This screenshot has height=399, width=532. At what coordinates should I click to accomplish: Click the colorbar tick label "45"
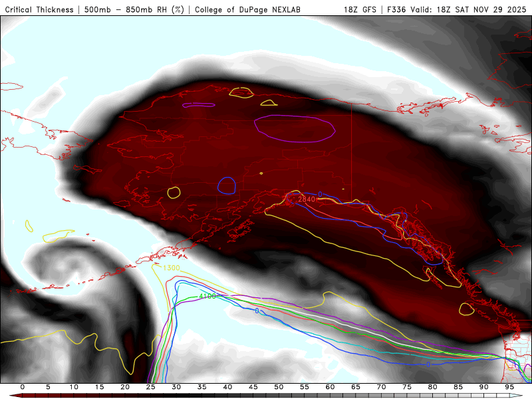coord(253,387)
